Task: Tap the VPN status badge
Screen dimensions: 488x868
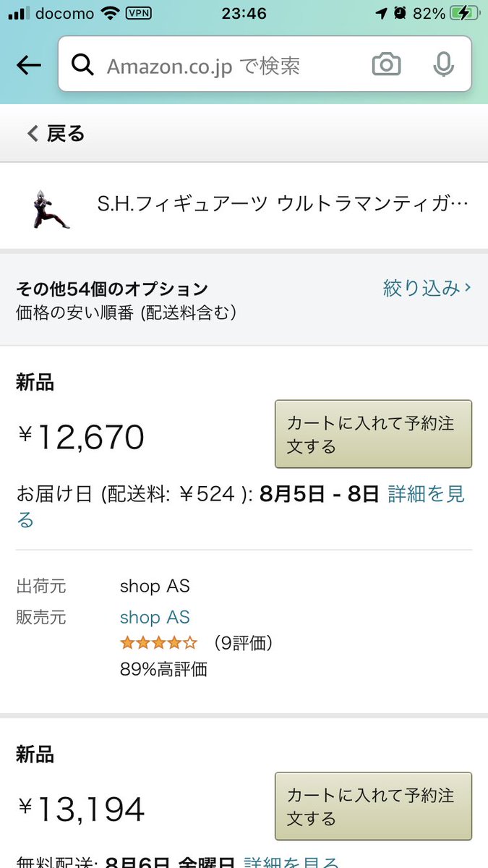Action: pyautogui.click(x=139, y=14)
